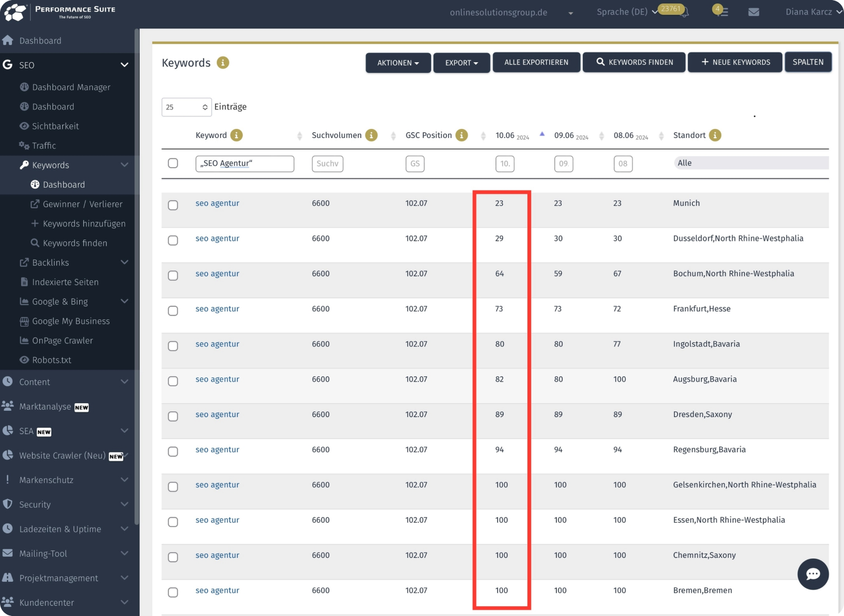The image size is (844, 616).
Task: Click the Standort column info icon
Action: point(715,135)
